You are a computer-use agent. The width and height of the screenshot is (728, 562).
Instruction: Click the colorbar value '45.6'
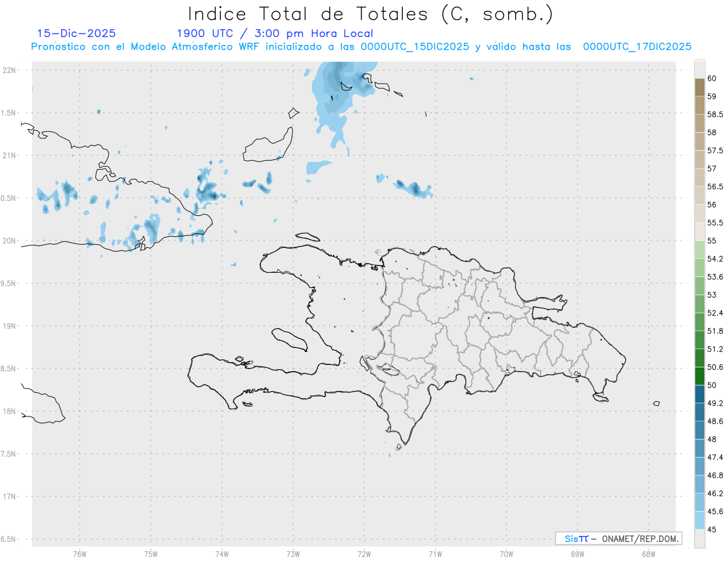click(x=715, y=511)
